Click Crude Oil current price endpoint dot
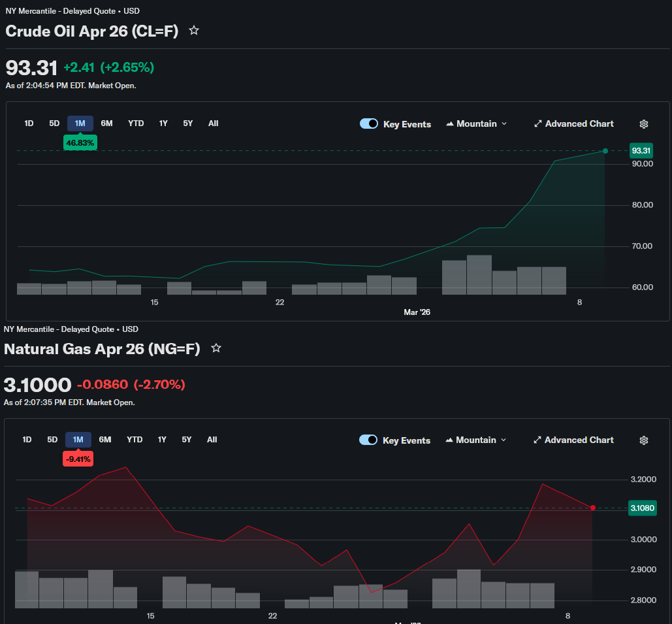 605,151
